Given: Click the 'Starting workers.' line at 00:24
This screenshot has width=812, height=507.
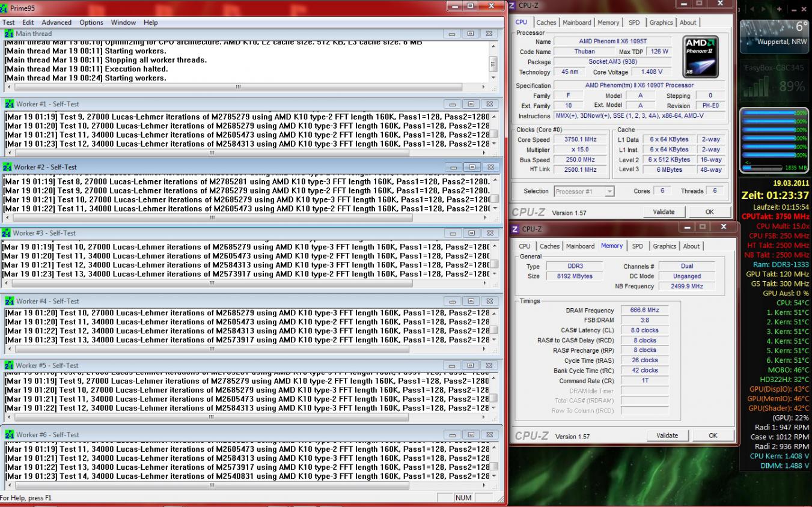Looking at the screenshot, I should coord(85,78).
